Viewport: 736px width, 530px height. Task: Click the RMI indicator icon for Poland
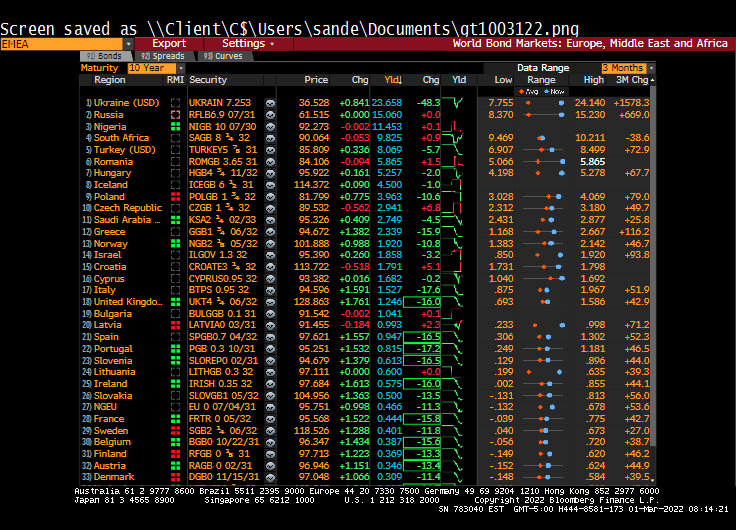(176, 197)
